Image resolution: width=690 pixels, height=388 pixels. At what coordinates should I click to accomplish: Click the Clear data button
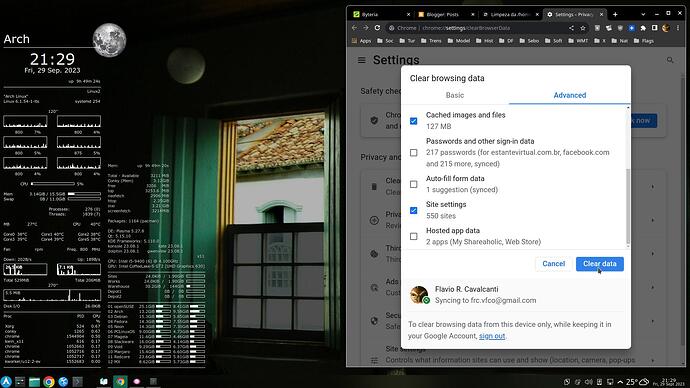(x=599, y=264)
